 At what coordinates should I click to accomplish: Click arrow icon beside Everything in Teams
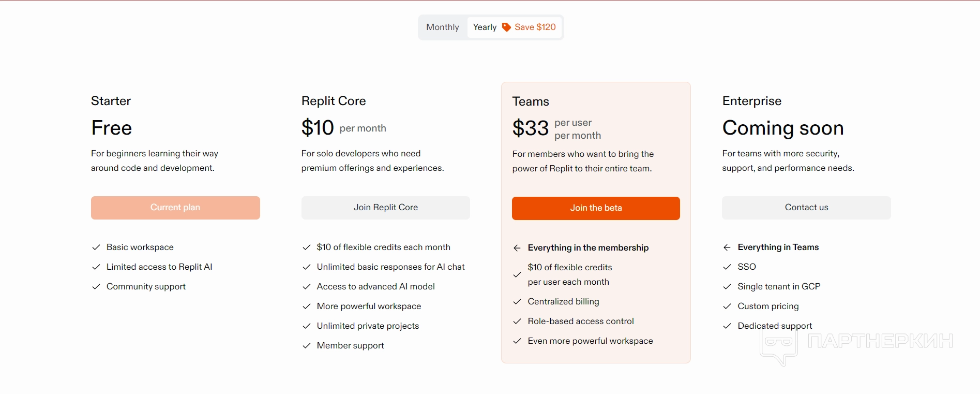(x=727, y=247)
